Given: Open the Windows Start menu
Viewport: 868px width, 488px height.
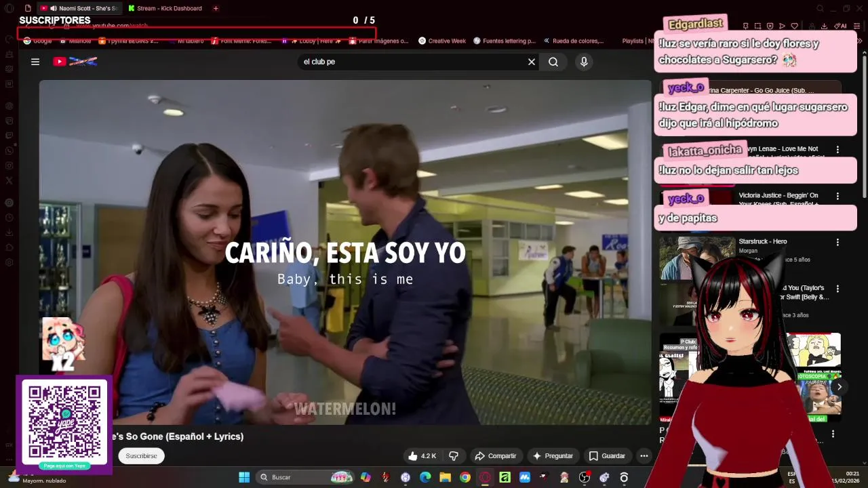Looking at the screenshot, I should 244,477.
